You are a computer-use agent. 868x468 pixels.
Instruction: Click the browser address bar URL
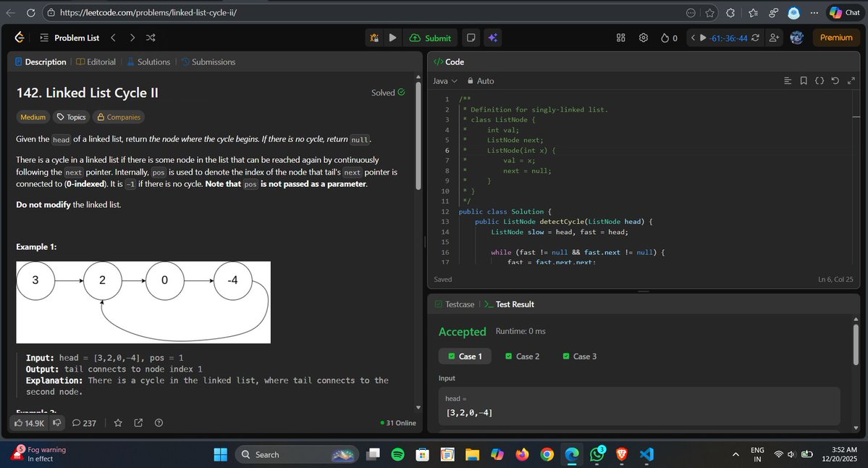[148, 12]
